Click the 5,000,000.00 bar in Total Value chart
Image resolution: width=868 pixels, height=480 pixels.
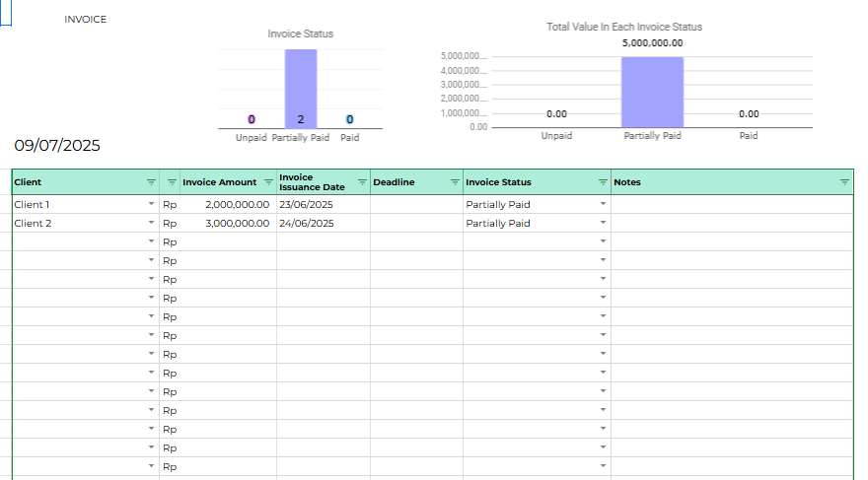pos(652,92)
